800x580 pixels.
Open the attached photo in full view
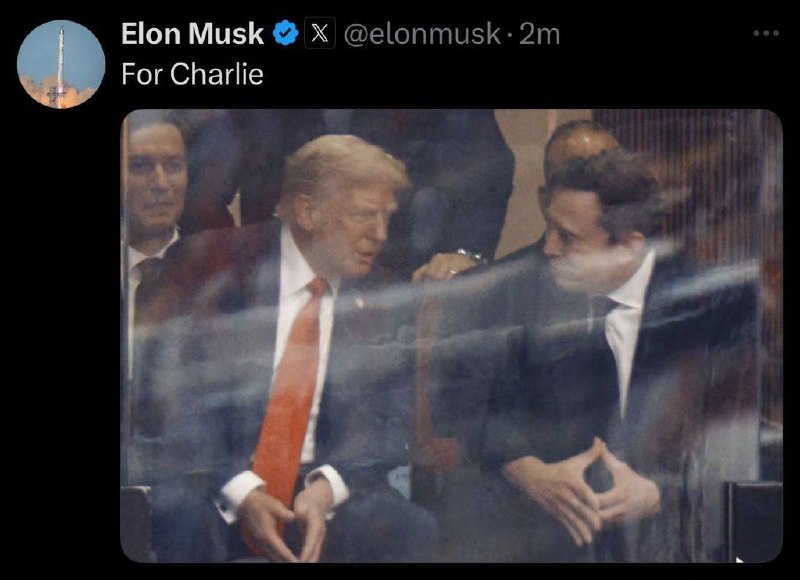pos(452,336)
